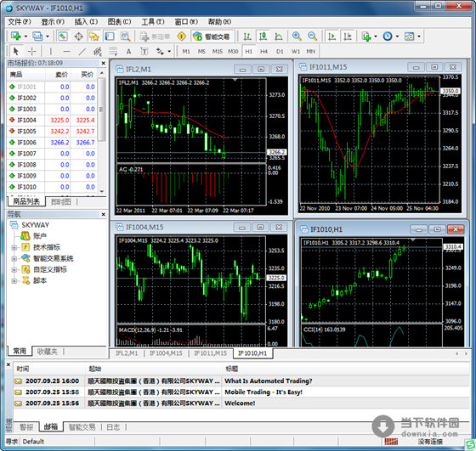Select the Cursor arrow tool
The image size is (476, 451).
point(15,51)
